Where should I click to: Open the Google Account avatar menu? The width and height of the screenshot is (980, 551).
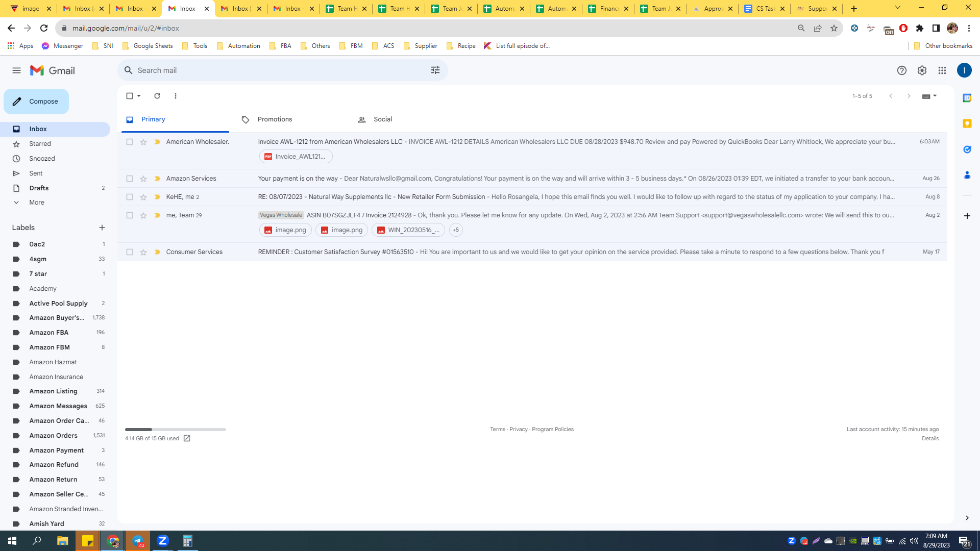coord(964,70)
